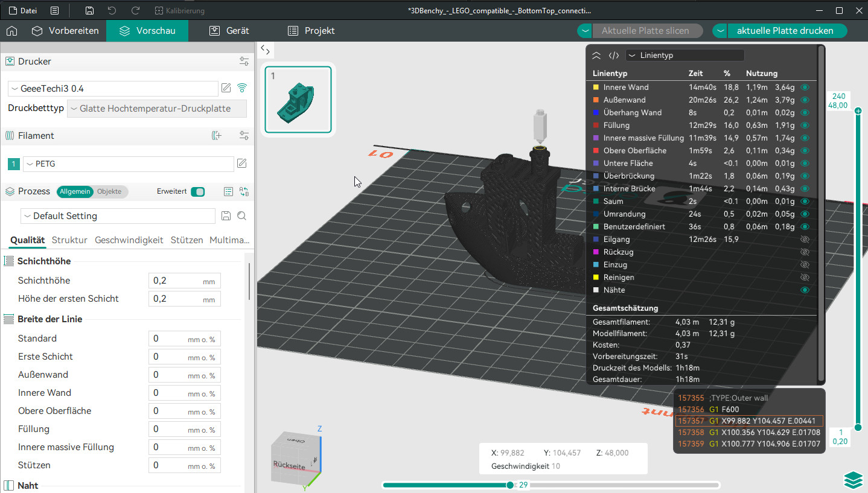Open the Druckbetttyp plate type dropdown
The image size is (868, 493).
[157, 109]
